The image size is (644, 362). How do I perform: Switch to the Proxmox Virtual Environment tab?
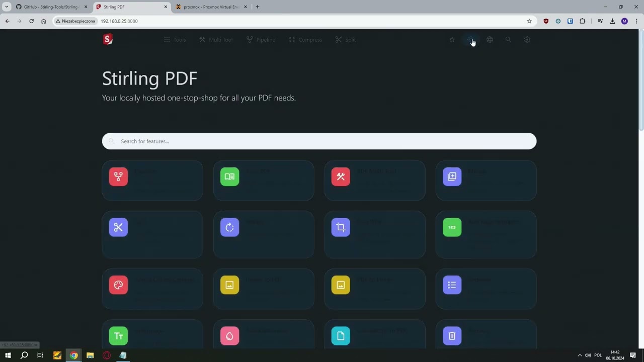211,7
